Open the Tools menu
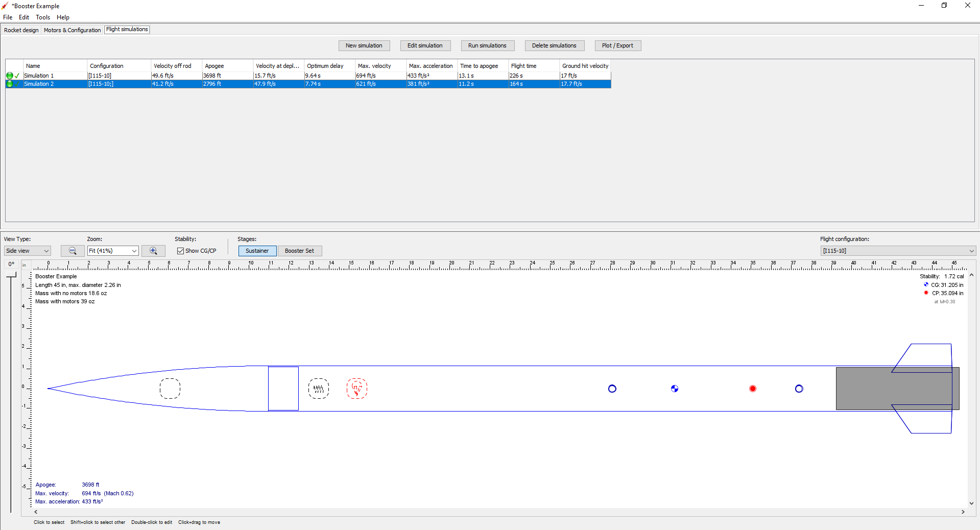This screenshot has height=530, width=980. click(43, 17)
